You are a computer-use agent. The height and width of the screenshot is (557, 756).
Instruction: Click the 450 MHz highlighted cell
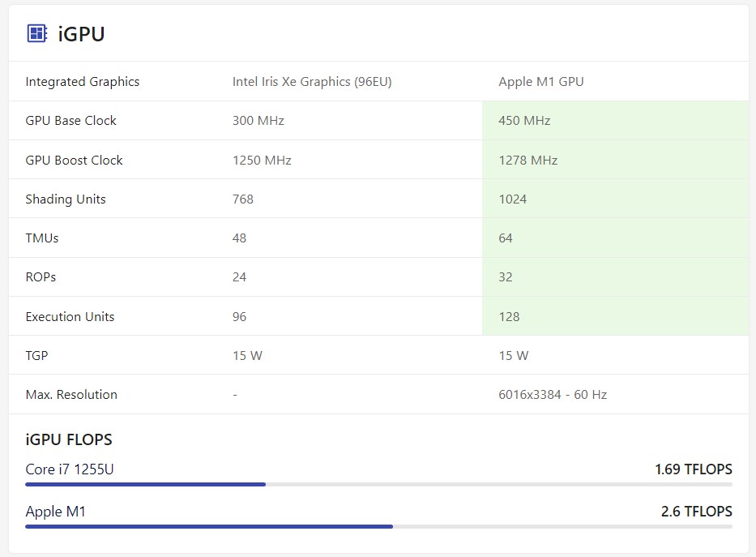pos(615,121)
